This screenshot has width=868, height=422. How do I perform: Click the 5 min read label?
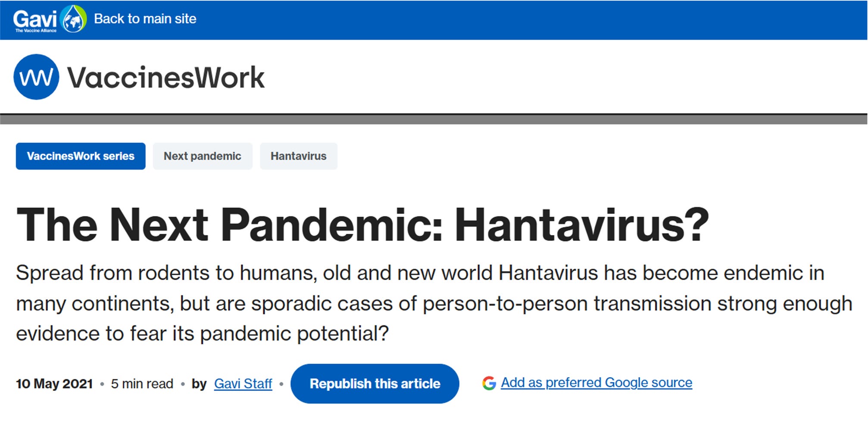[142, 384]
